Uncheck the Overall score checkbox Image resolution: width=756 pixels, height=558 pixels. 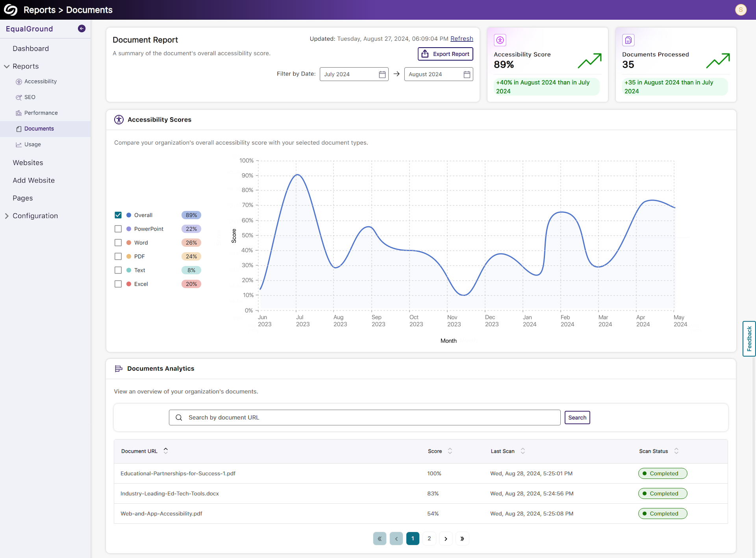point(118,215)
